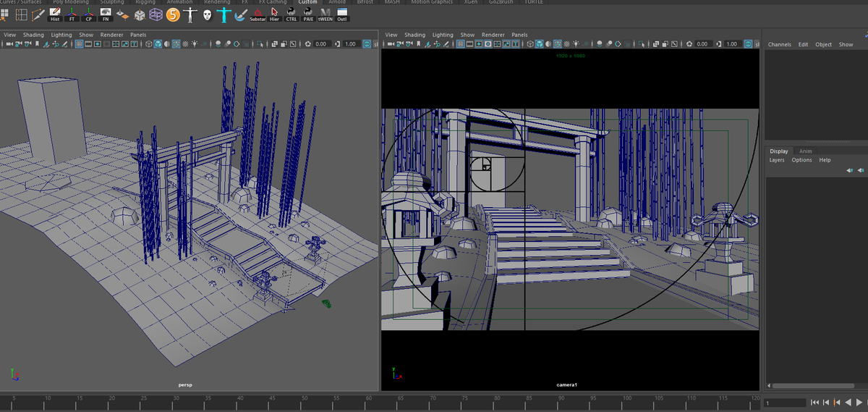
Task: Click bookmark icon in persp panel toolbar
Action: pyautogui.click(x=37, y=44)
